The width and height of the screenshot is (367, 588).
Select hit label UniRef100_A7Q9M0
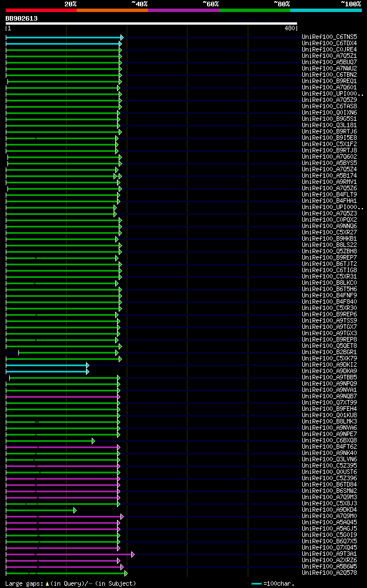330,516
